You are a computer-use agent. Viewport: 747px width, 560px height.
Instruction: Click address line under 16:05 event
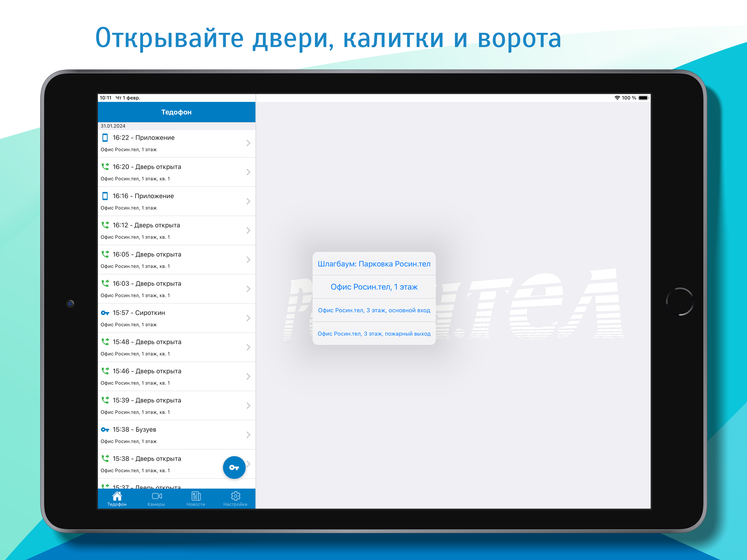pyautogui.click(x=135, y=267)
